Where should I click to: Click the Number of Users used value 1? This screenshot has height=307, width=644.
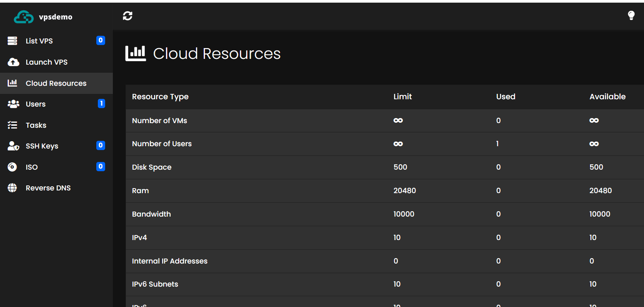[497, 143]
